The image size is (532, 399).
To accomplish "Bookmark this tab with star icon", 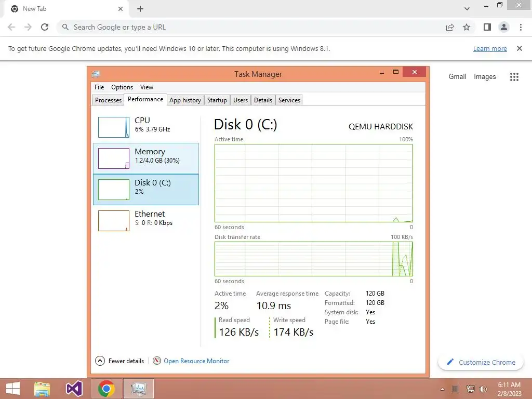I will (467, 27).
